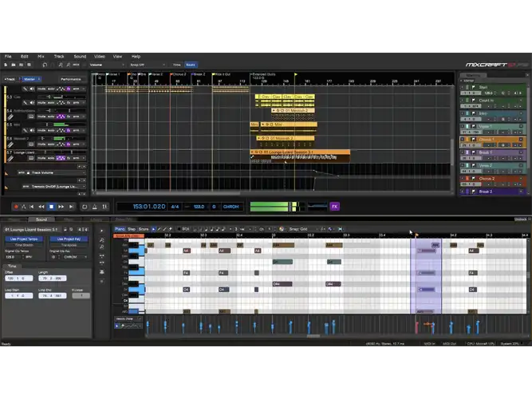
Task: Click the +Track button
Action: (x=10, y=79)
